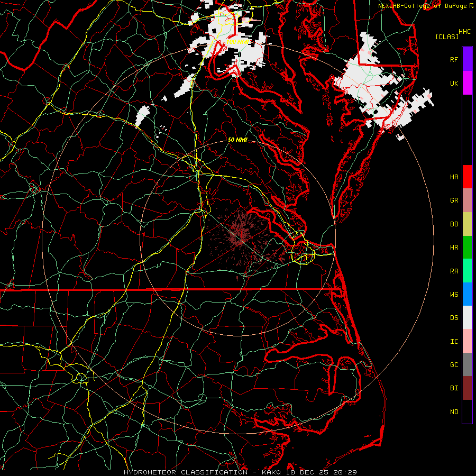
Task: Click the BD legend label
Action: (x=454, y=224)
